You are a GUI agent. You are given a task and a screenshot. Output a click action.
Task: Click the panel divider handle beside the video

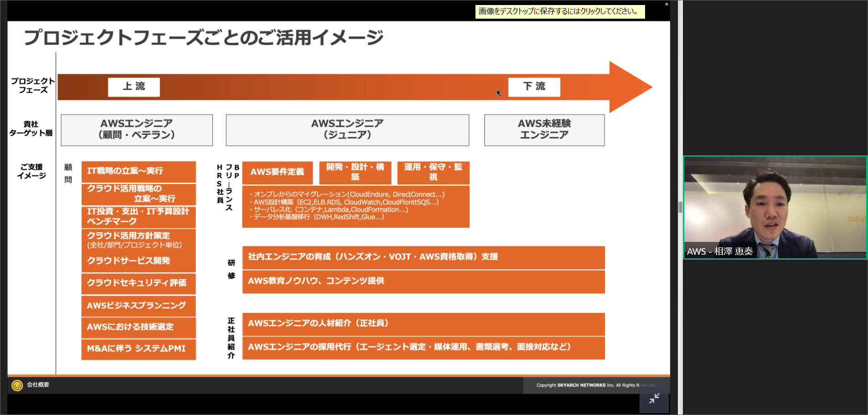click(x=680, y=207)
